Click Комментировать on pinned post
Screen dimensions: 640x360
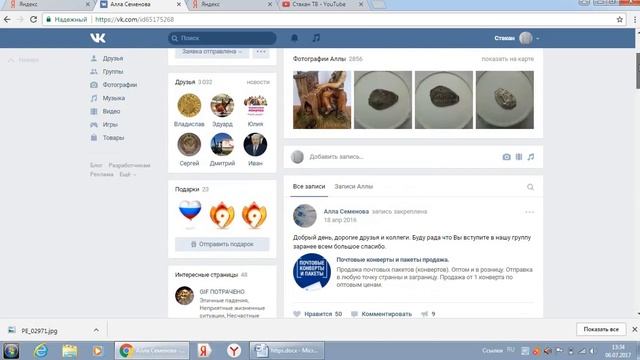381,314
